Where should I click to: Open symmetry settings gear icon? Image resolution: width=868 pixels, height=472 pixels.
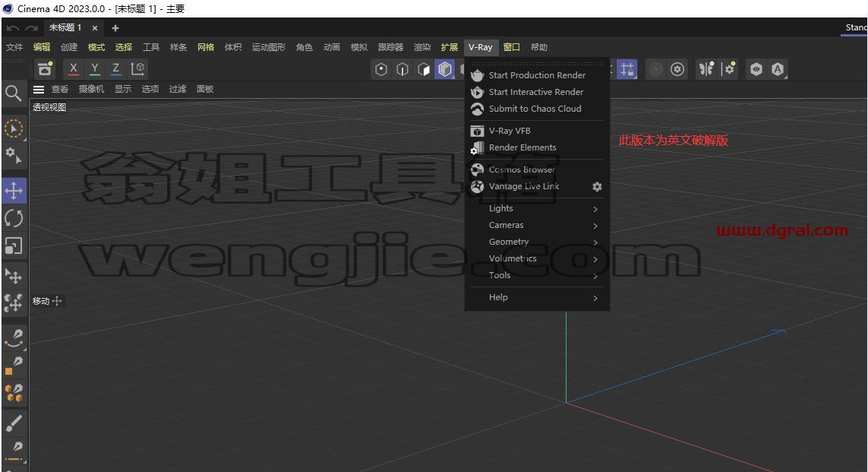point(728,68)
